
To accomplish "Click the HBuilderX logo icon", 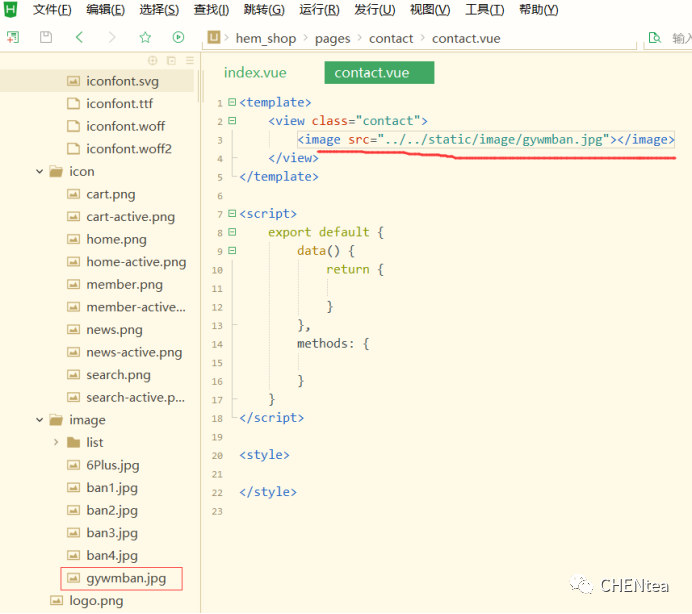I will [10, 9].
